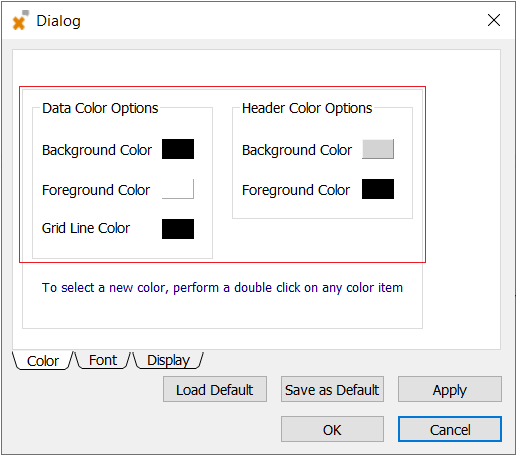Click the Grid Line Color label
Image resolution: width=517 pixels, height=456 pixels.
click(x=86, y=228)
